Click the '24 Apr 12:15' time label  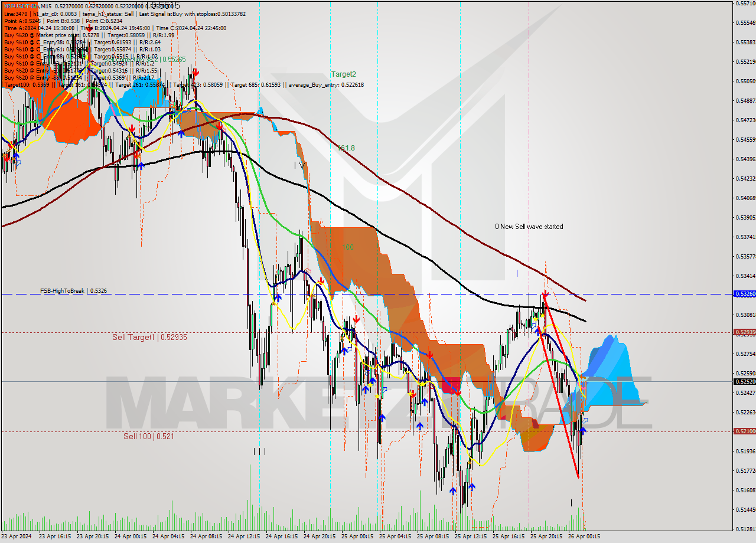[245, 537]
